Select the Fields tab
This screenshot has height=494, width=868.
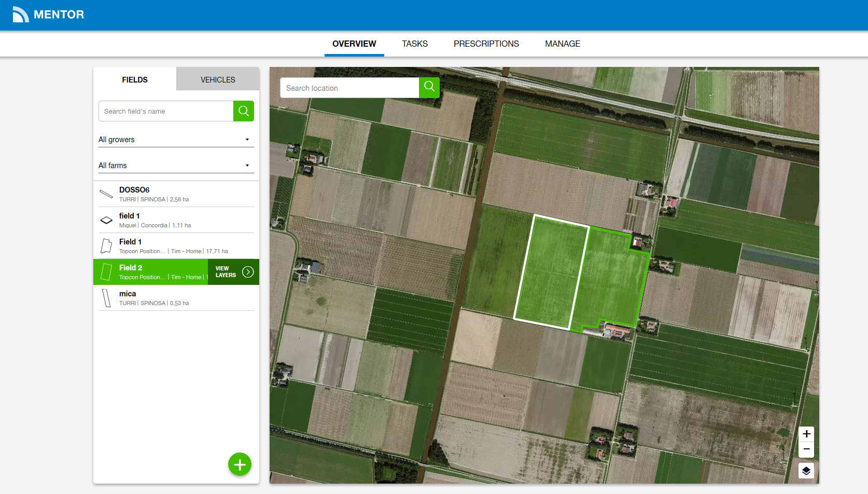tap(135, 79)
